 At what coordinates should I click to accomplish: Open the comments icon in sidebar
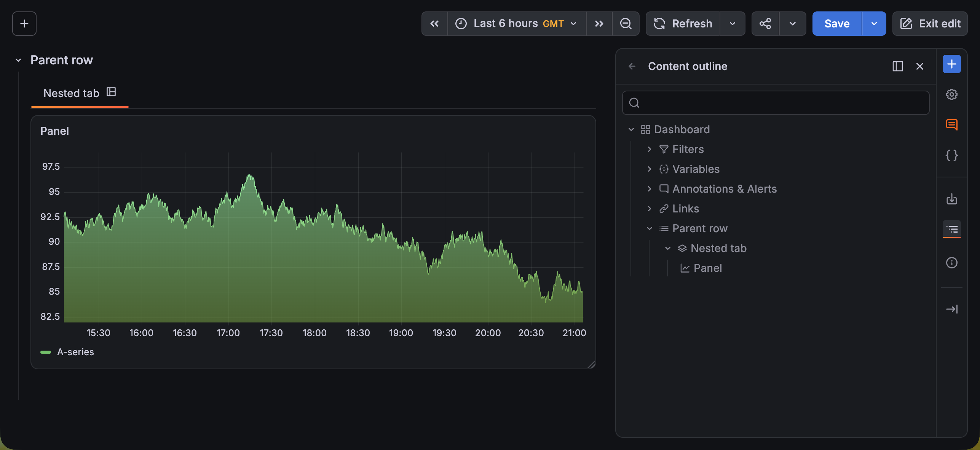coord(952,125)
